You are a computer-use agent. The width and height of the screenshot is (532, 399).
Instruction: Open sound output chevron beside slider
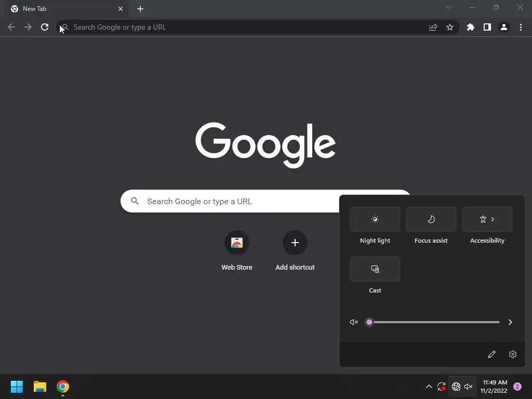(x=510, y=322)
